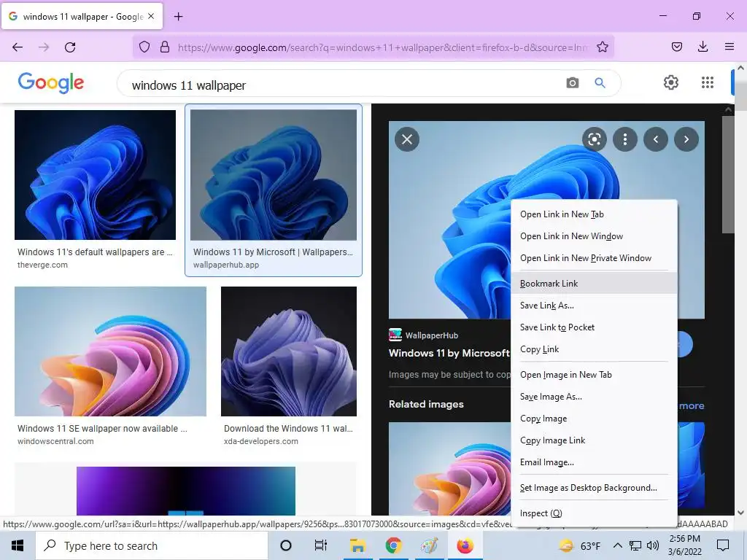Close the windows 11 wallpaper tab

(151, 16)
